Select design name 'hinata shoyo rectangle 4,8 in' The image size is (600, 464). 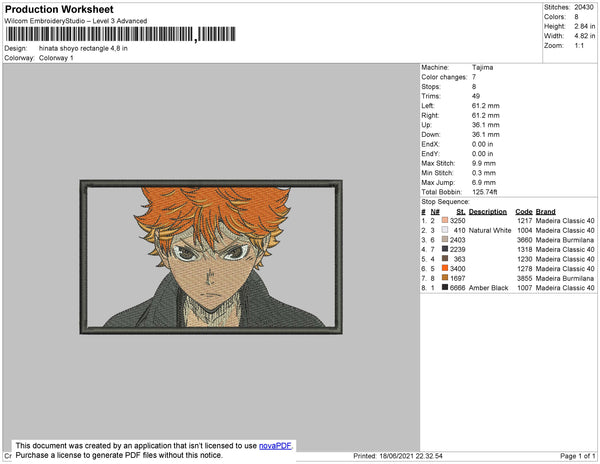[x=83, y=49]
